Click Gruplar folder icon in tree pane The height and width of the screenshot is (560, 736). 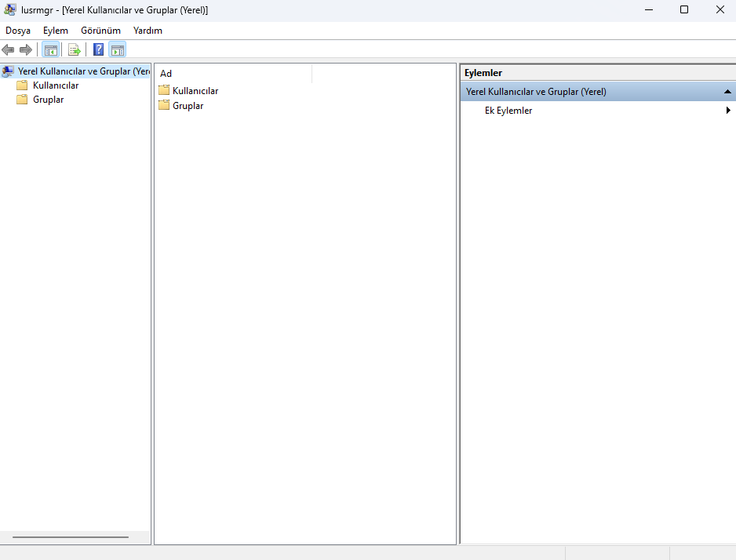point(22,100)
